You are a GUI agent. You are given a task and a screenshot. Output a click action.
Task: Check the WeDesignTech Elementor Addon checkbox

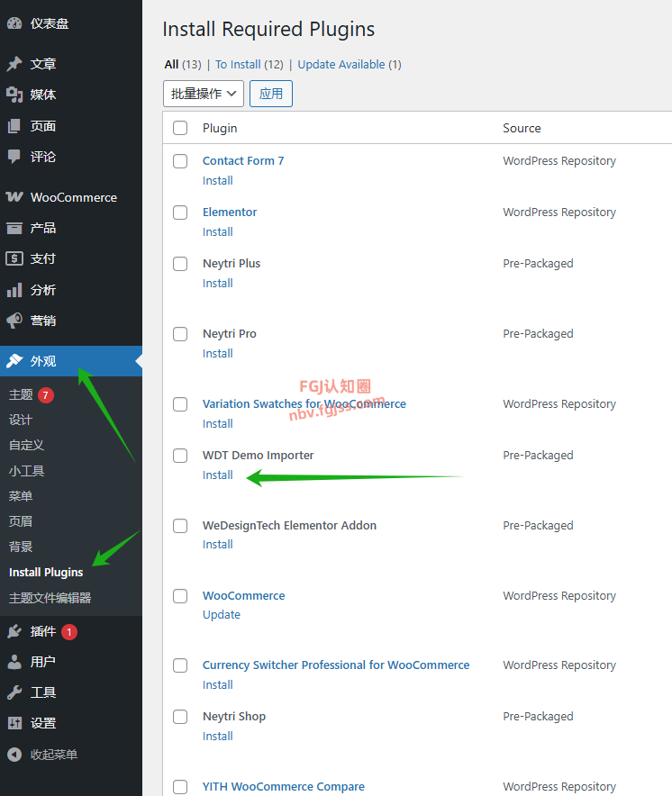pos(180,526)
